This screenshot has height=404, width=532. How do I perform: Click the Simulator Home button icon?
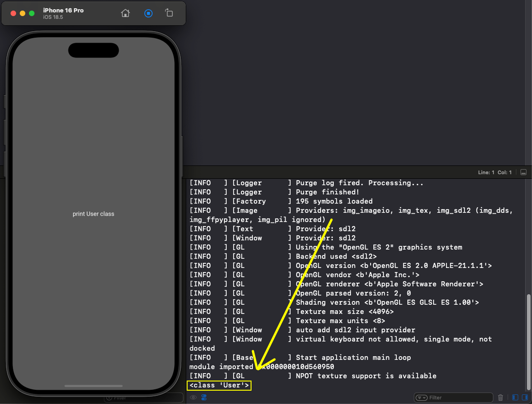click(x=125, y=13)
